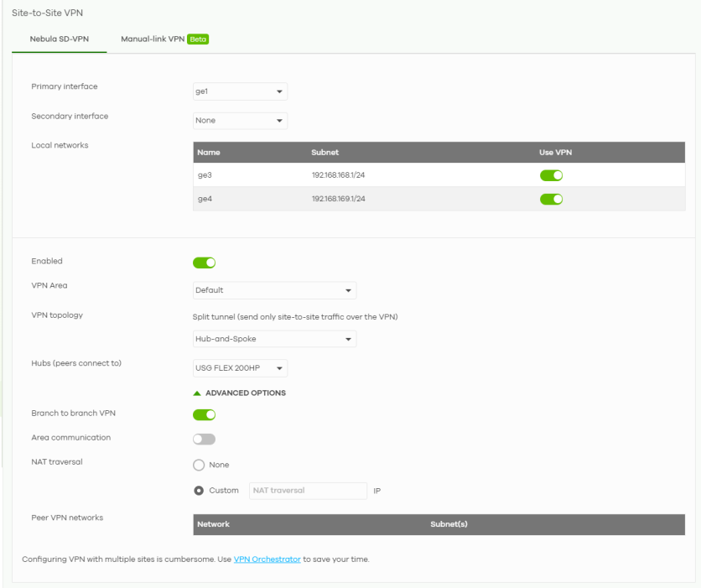701x588 pixels.
Task: Open the Primary interface dropdown
Action: (240, 91)
